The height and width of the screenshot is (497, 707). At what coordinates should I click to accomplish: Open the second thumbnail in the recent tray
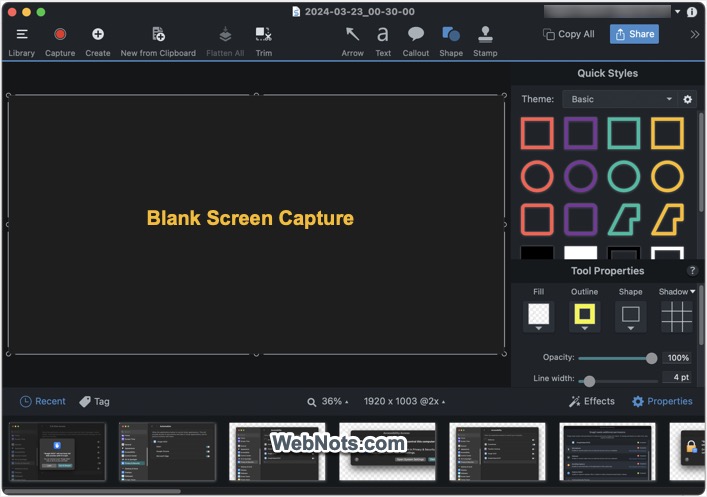(x=167, y=451)
